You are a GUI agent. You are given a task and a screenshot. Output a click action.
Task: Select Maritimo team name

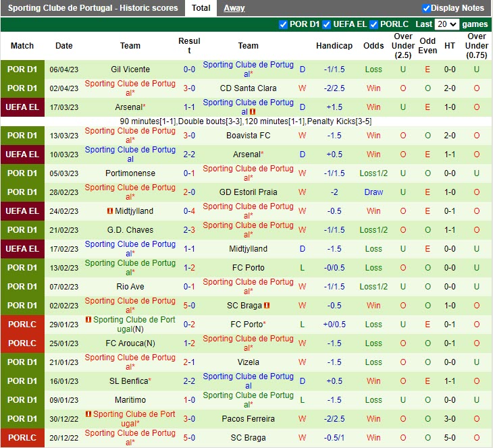(130, 400)
